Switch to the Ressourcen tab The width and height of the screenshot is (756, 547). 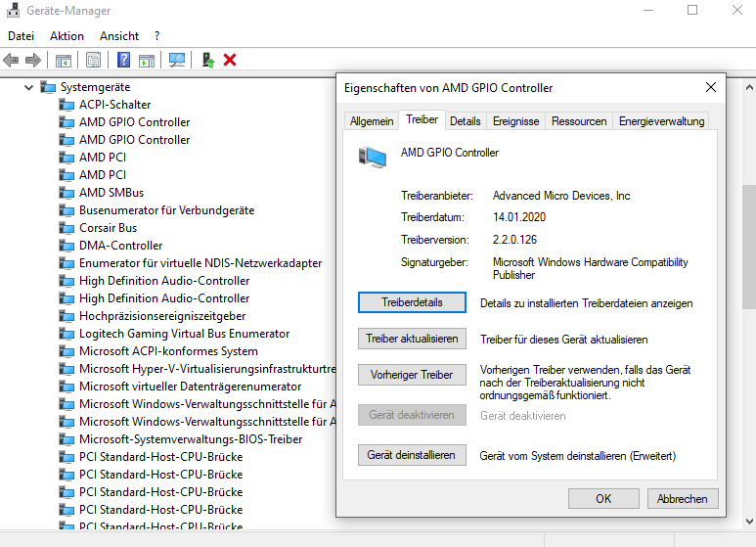579,121
